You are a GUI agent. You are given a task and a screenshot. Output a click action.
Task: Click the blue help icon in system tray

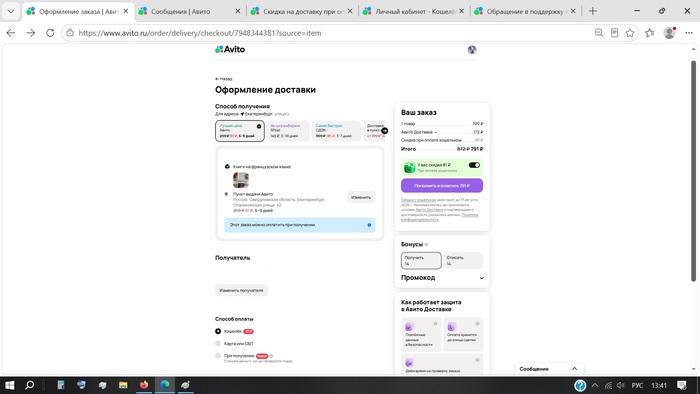pos(580,385)
